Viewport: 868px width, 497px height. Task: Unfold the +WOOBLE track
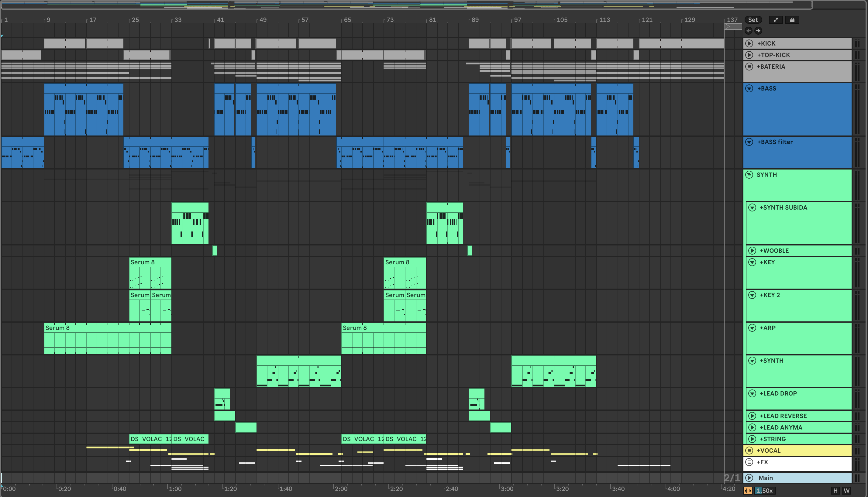(752, 251)
